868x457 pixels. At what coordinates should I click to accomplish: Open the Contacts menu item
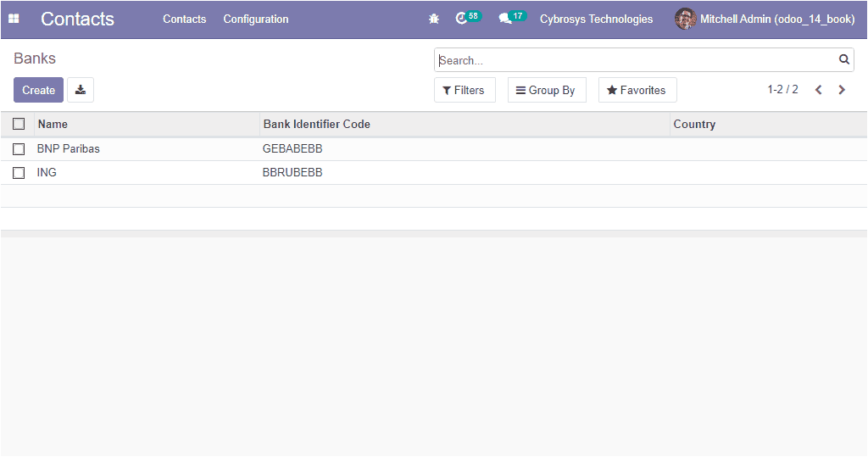point(184,19)
